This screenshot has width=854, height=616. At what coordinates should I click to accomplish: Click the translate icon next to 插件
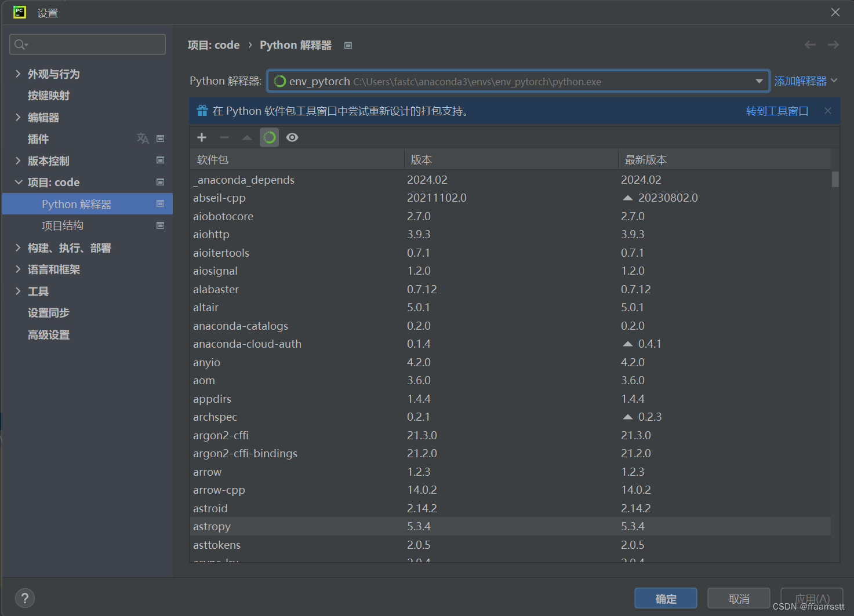tap(143, 138)
